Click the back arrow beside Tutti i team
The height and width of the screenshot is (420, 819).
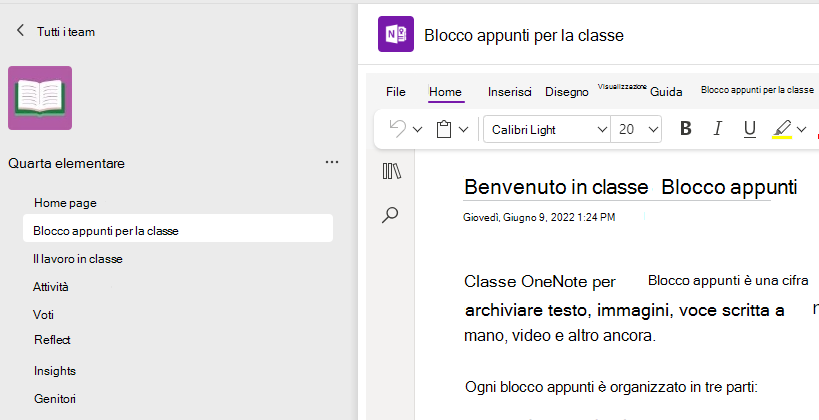pos(20,31)
